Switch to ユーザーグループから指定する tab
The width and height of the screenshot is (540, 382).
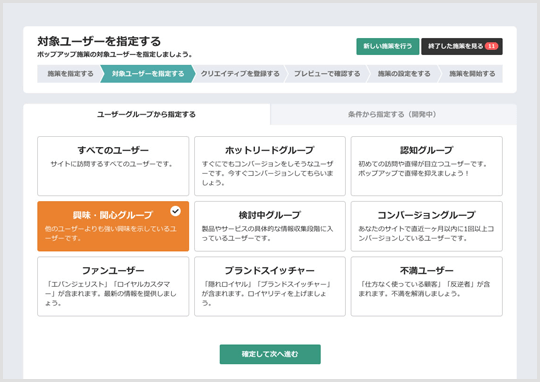point(146,114)
